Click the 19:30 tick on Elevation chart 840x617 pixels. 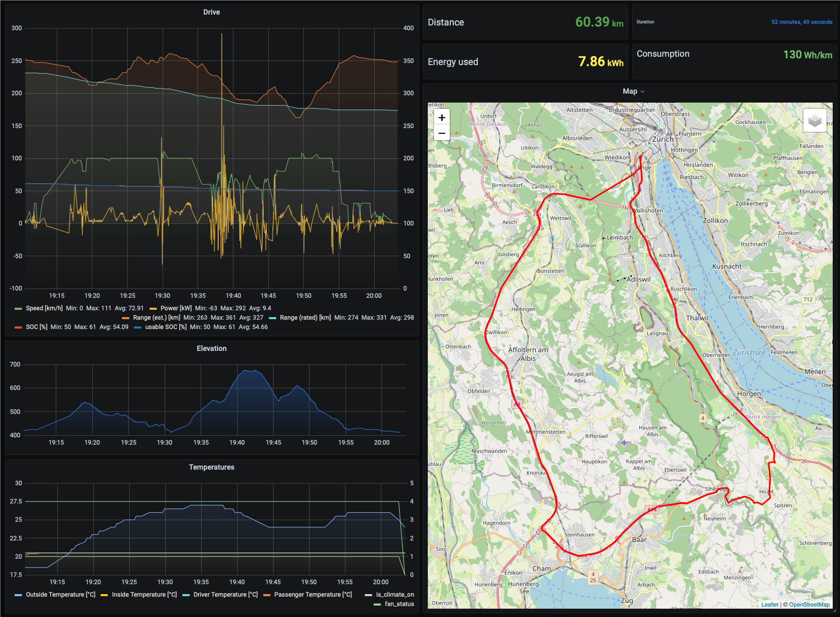[165, 443]
